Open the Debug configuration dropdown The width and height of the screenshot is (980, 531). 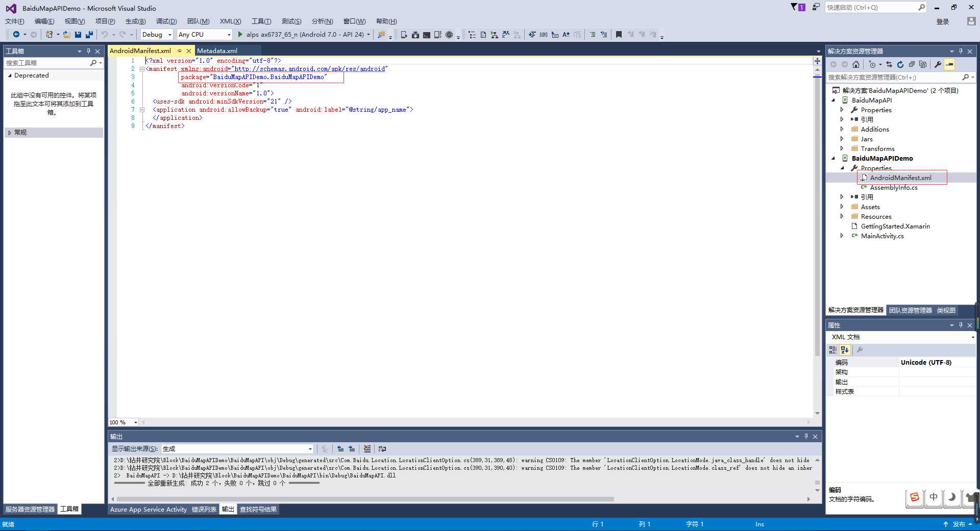click(157, 34)
